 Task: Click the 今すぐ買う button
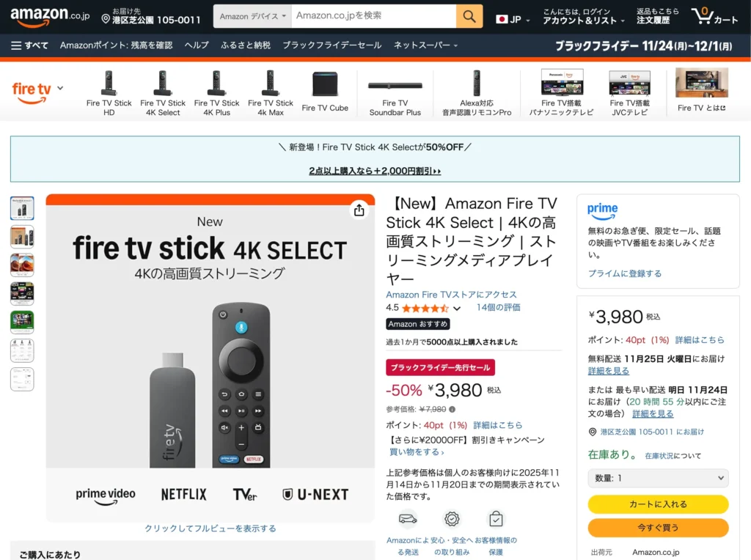[658, 528]
